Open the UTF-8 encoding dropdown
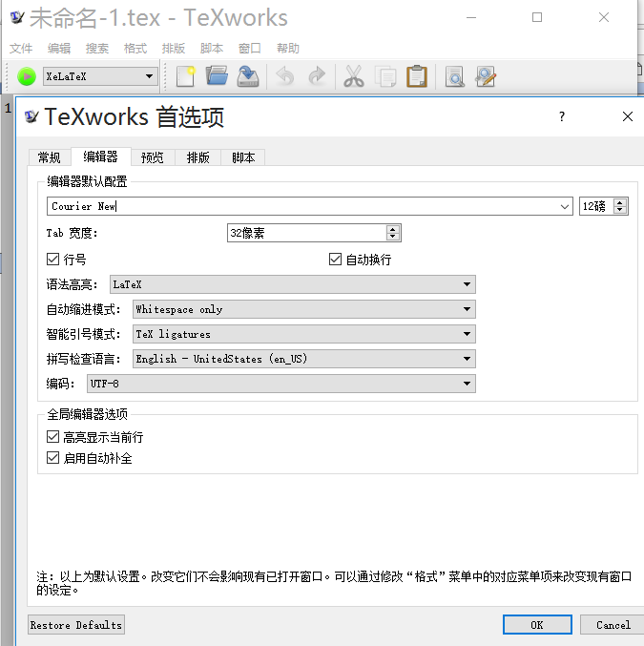The height and width of the screenshot is (646, 644). [281, 384]
